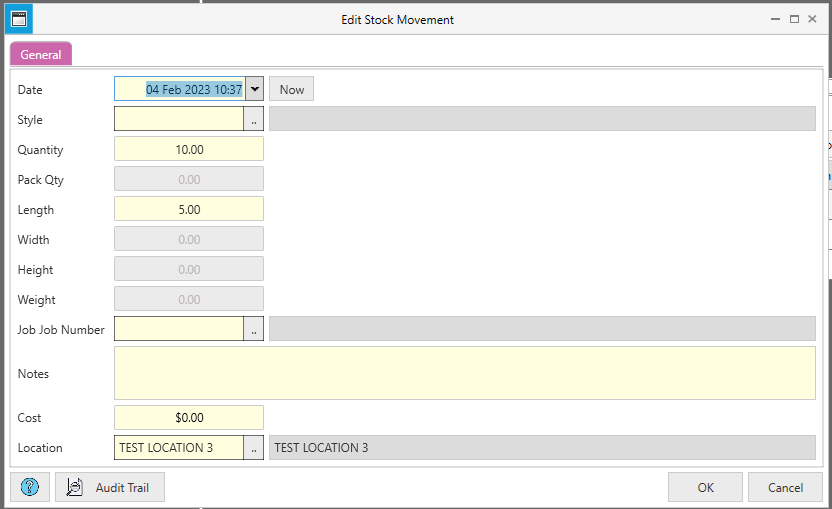
Task: Click the grey Style description box
Action: (x=542, y=119)
